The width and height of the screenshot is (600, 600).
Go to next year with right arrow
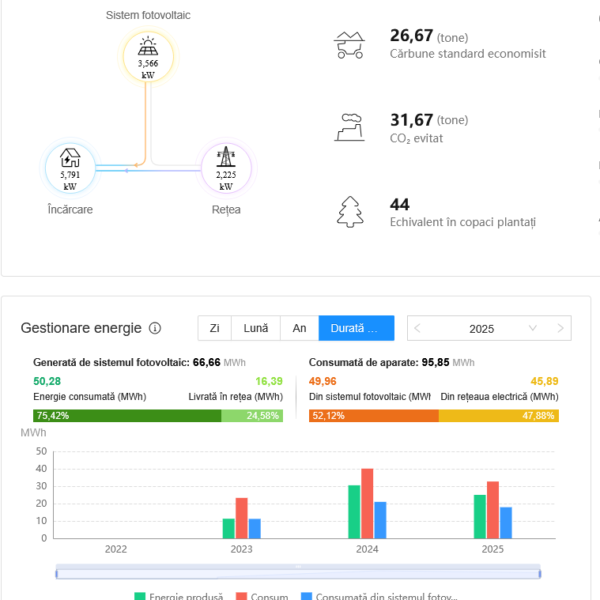pyautogui.click(x=562, y=328)
